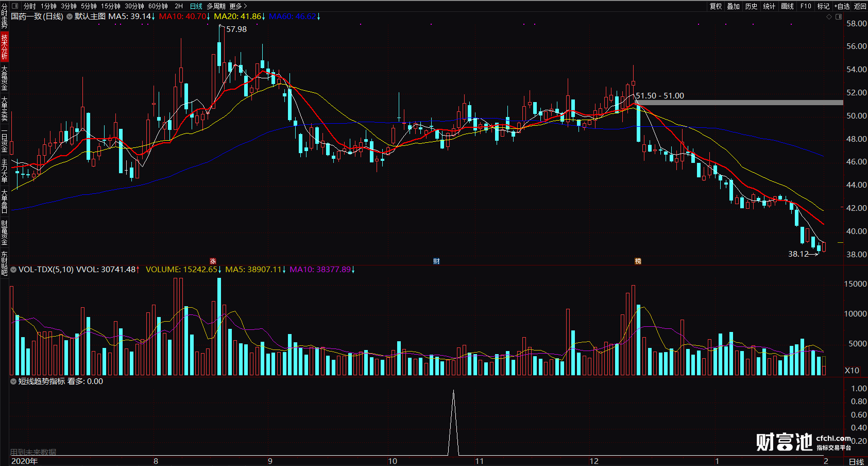This screenshot has width=868, height=466.
Task: Open main chart indicator dropdown circle
Action: (70, 16)
